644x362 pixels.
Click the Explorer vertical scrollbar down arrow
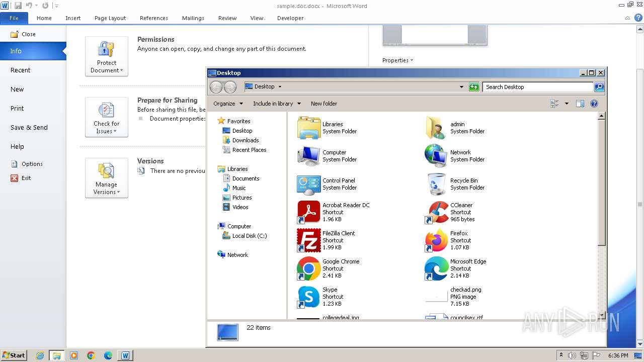point(601,315)
